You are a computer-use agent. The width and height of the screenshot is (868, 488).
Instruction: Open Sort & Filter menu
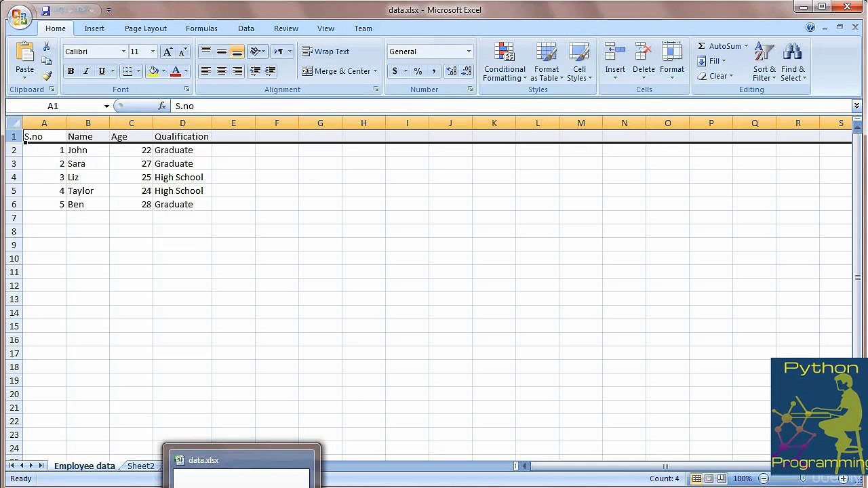[x=764, y=62]
